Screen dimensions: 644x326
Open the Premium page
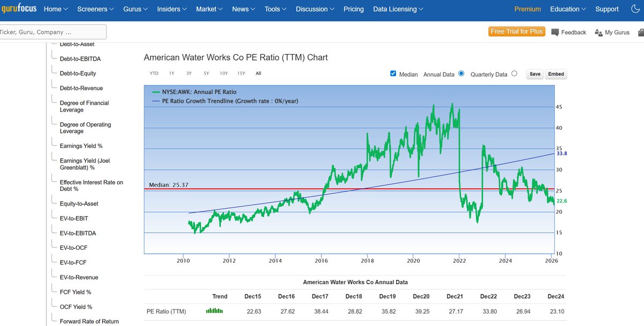pos(528,9)
